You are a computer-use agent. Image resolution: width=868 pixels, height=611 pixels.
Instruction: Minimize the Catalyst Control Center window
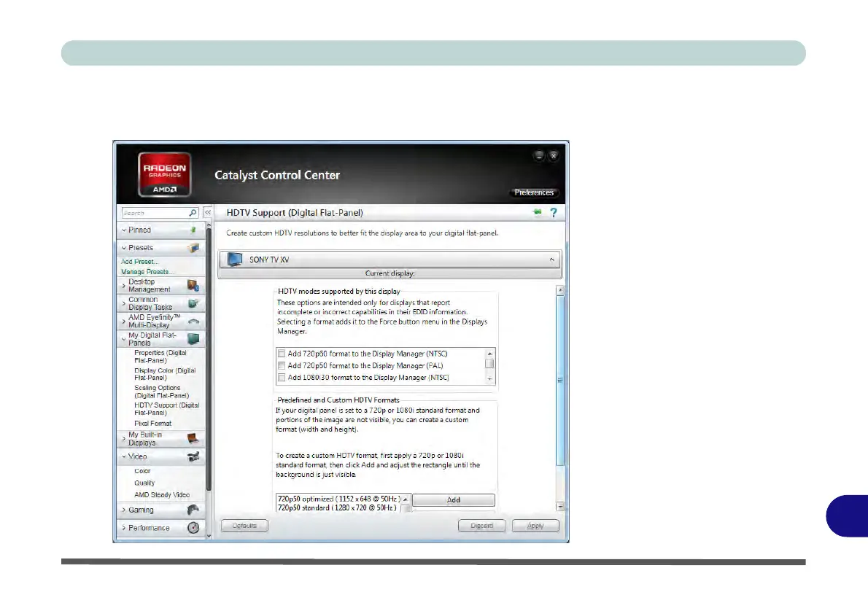[539, 155]
